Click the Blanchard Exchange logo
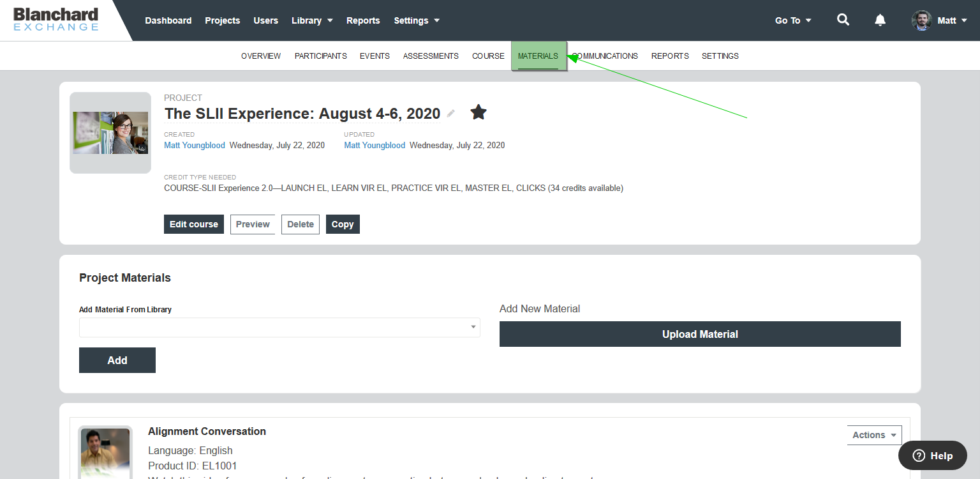The width and height of the screenshot is (980, 479). click(56, 19)
